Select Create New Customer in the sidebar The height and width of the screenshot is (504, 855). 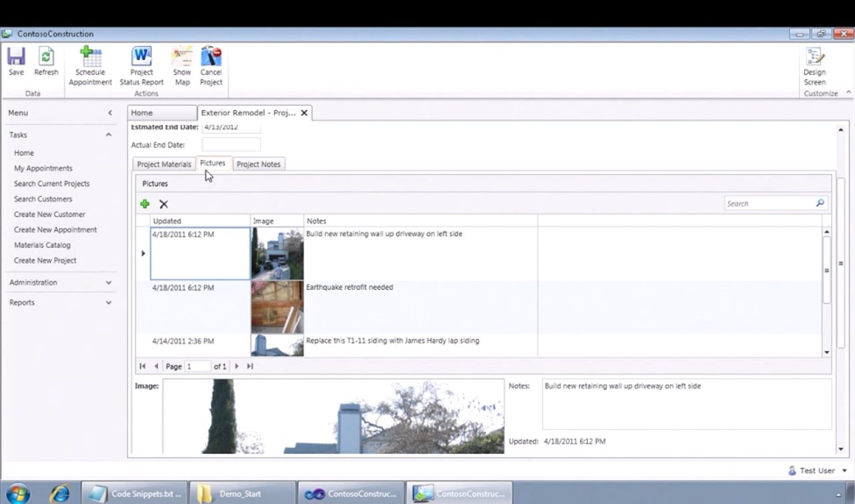(49, 214)
